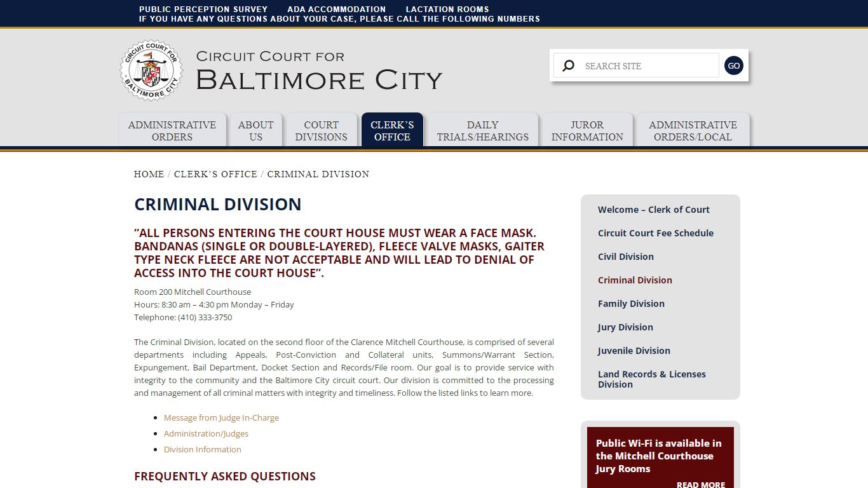Click the magnifying glass search icon
Screen dimensions: 868x488
tap(569, 65)
